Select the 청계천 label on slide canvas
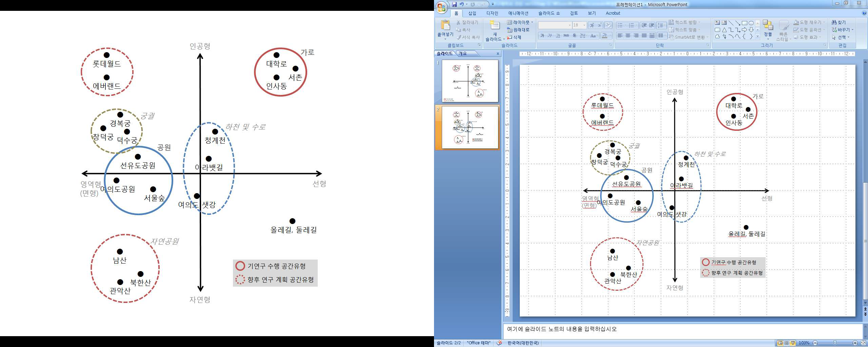Viewport: 868px width, 347px height. click(686, 164)
